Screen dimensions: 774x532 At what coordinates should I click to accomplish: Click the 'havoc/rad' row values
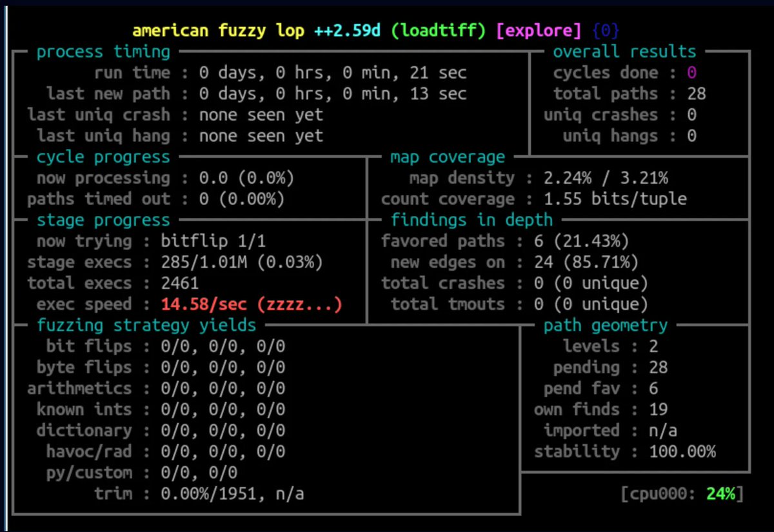223,452
